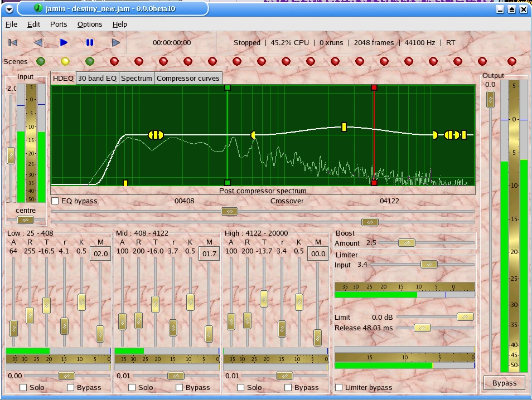Click the Boost Amount slider handle
The image size is (532, 400).
407,243
